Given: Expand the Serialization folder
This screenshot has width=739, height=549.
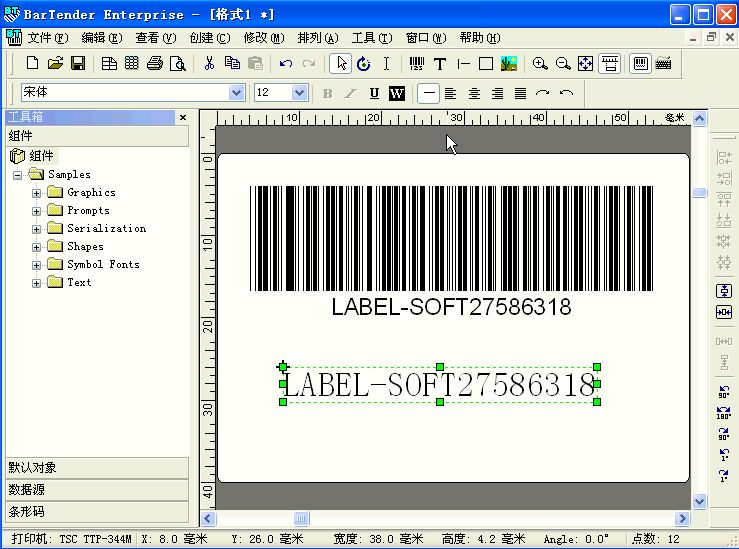Looking at the screenshot, I should pos(36,229).
